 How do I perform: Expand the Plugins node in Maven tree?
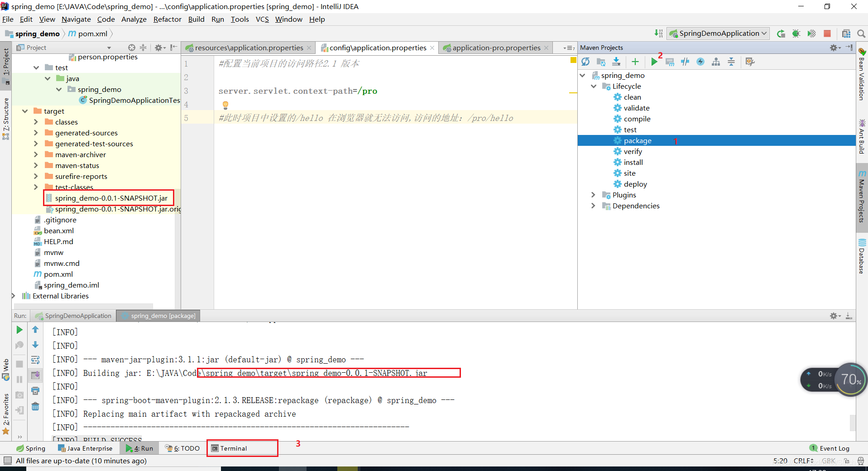(594, 195)
